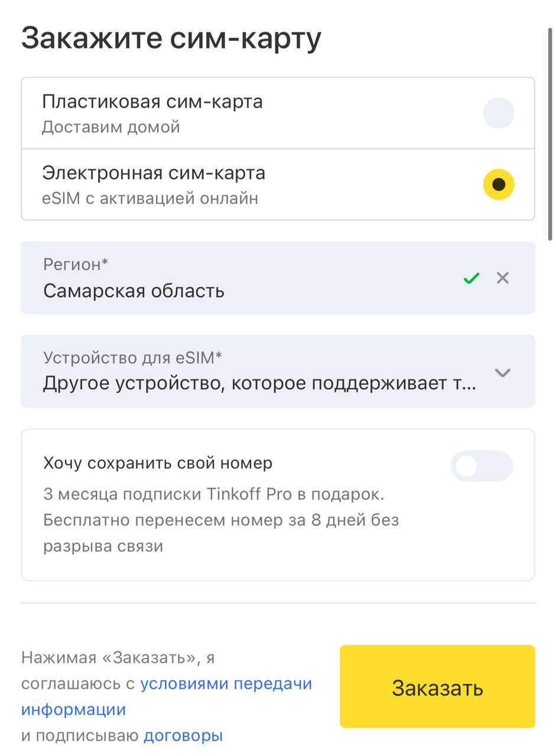The image size is (556, 756).
Task: Click the green checkmark on the Регион field
Action: point(471,278)
